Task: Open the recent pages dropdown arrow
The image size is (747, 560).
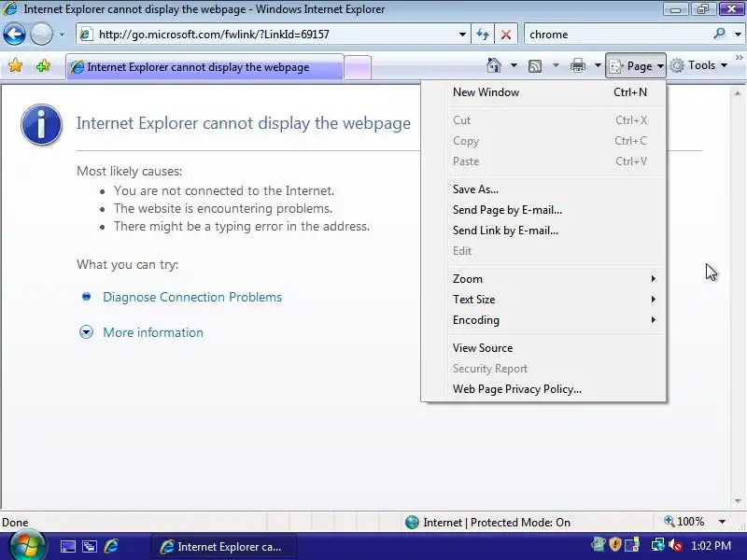Action: click(x=62, y=35)
